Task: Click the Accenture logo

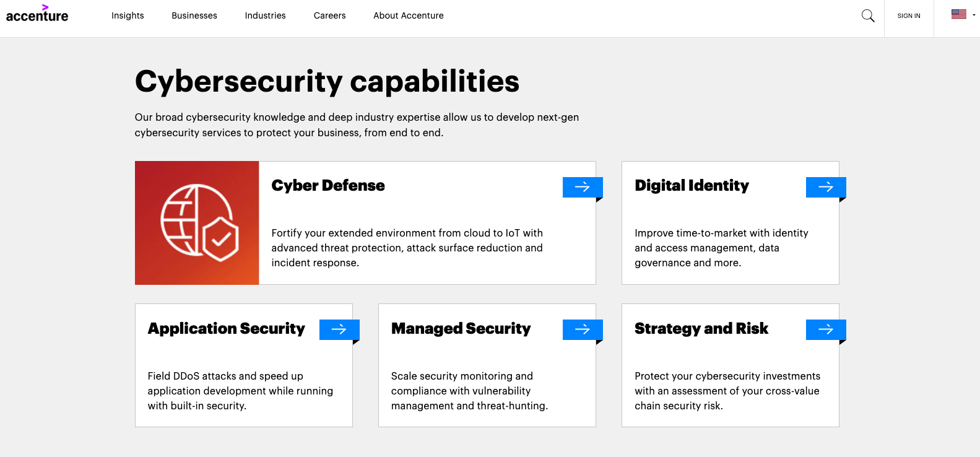Action: pos(37,14)
